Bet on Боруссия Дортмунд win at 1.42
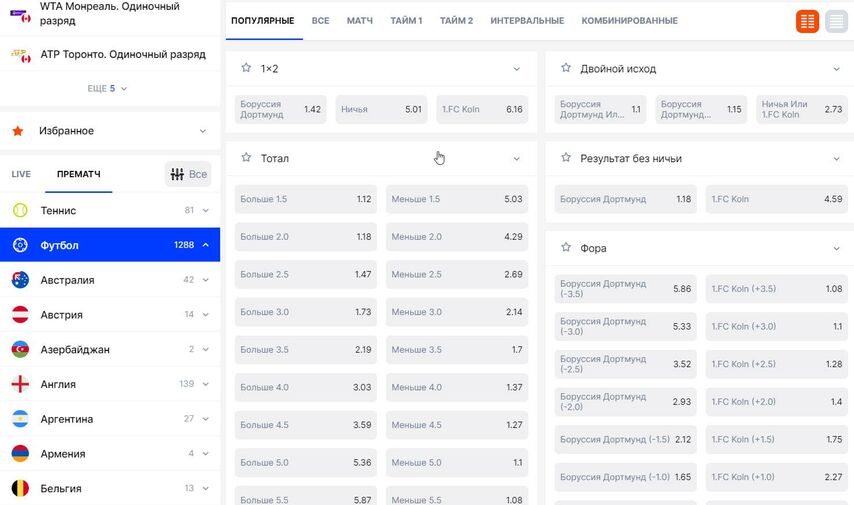This screenshot has height=505, width=854. pos(280,109)
